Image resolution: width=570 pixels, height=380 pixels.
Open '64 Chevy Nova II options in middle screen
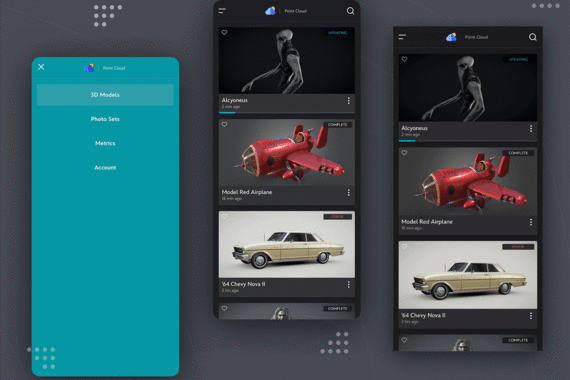(x=349, y=284)
